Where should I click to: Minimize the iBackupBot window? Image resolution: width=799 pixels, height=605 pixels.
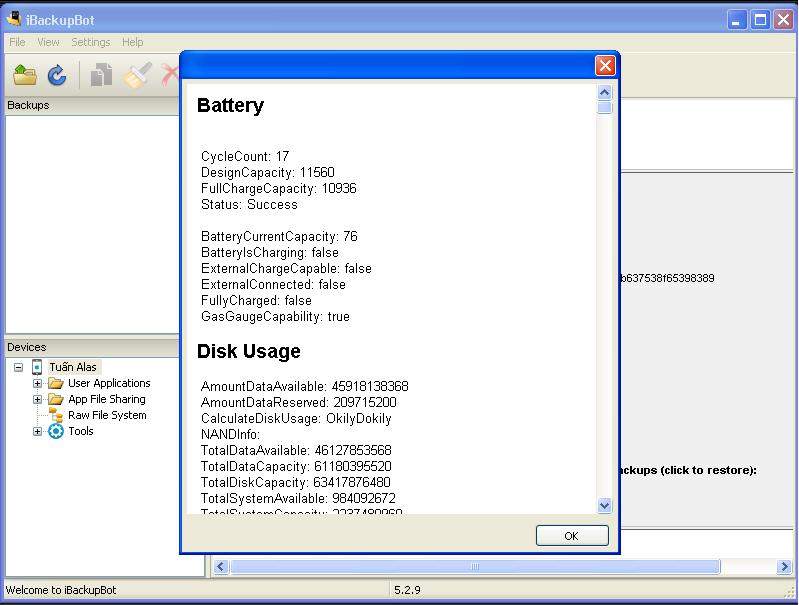[x=736, y=20]
